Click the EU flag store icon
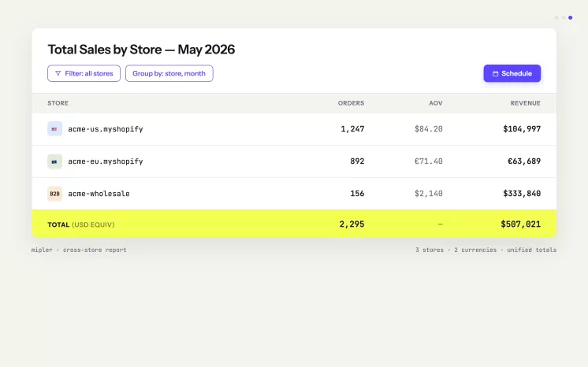 54,161
